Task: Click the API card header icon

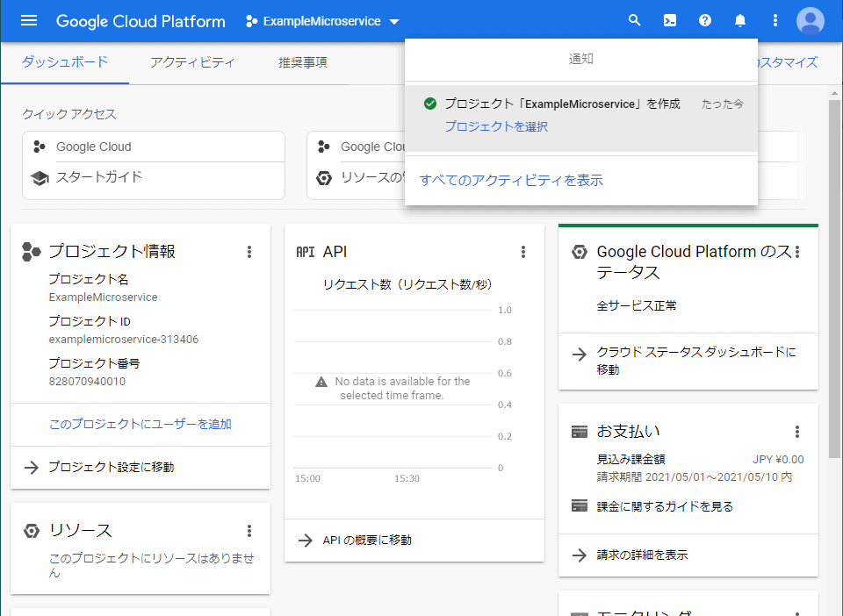Action: [306, 252]
